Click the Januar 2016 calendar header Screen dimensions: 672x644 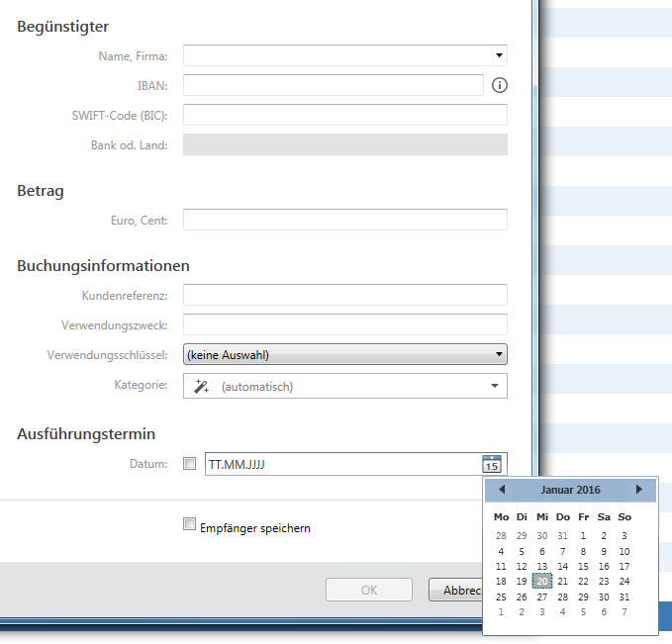(570, 490)
